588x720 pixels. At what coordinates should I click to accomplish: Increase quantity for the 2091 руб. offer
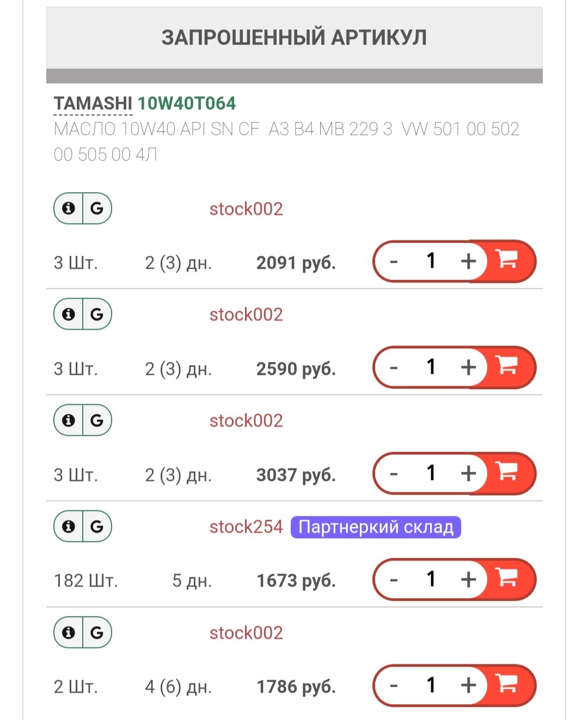(468, 262)
